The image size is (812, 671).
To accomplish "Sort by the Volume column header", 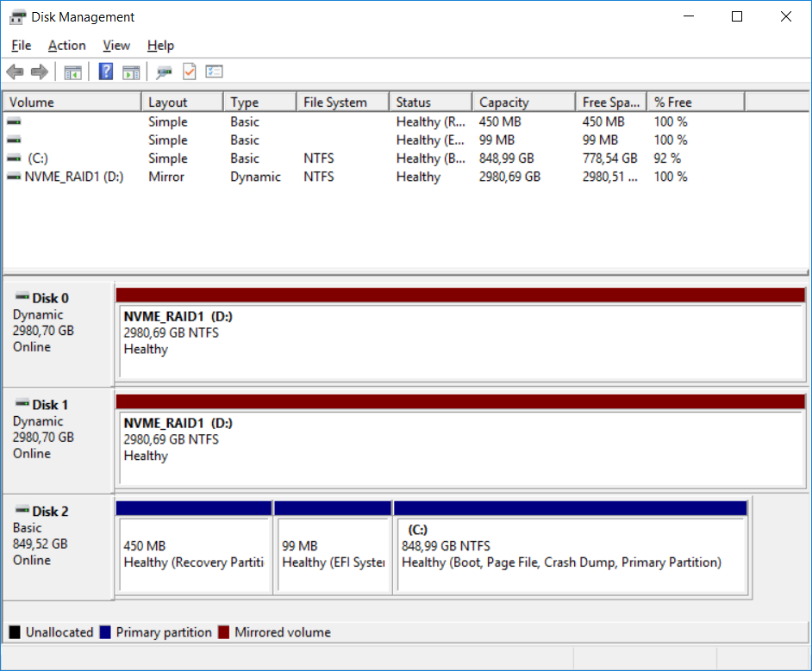I will [x=72, y=102].
